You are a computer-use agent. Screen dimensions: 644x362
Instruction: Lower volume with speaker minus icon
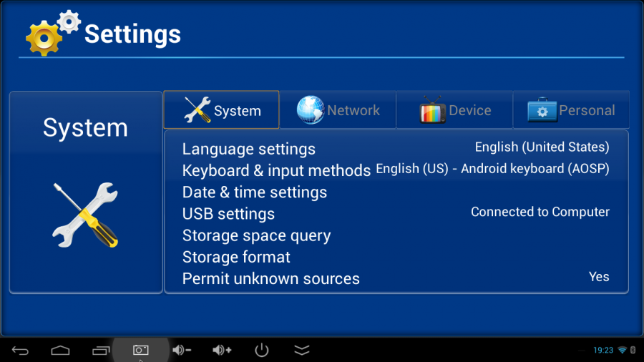182,350
